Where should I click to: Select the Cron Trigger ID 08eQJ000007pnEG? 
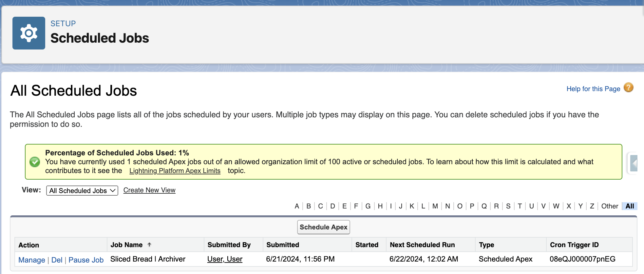tap(582, 259)
